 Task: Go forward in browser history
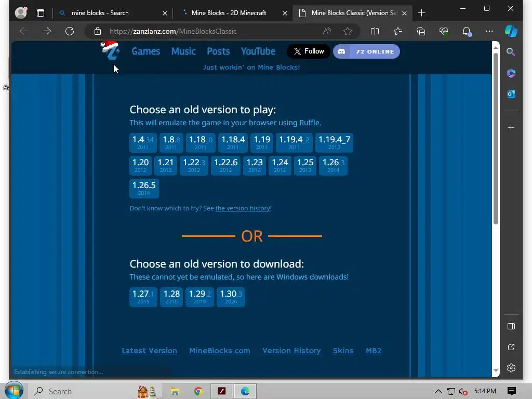pos(47,31)
